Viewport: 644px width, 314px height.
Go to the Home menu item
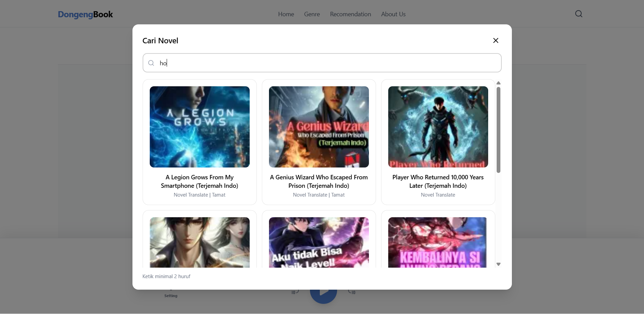coord(286,14)
